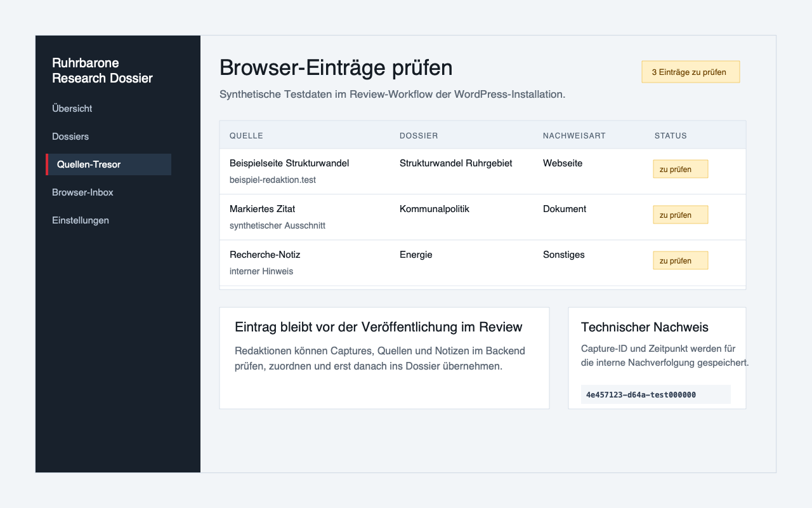Click the 'Browser-Einträge prüfen' page heading

[336, 68]
